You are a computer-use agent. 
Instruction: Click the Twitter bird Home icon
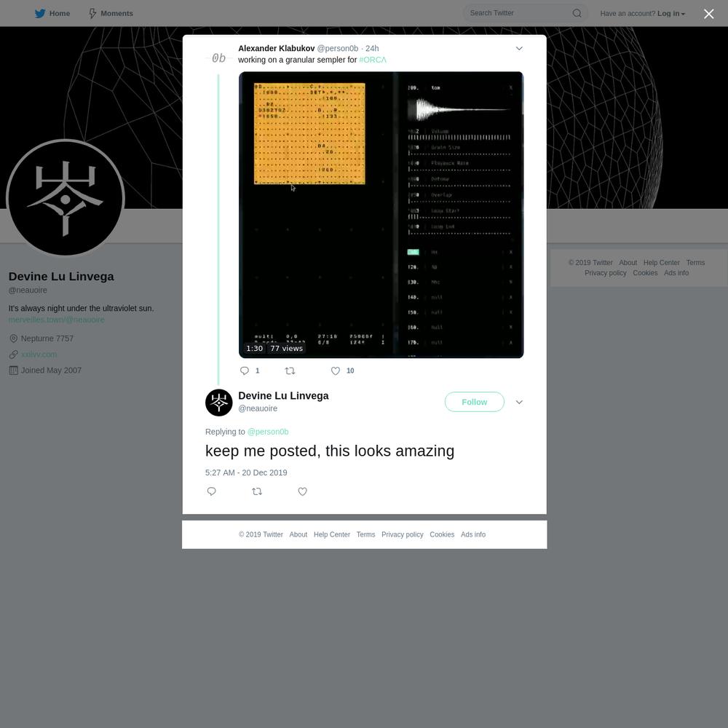40,13
